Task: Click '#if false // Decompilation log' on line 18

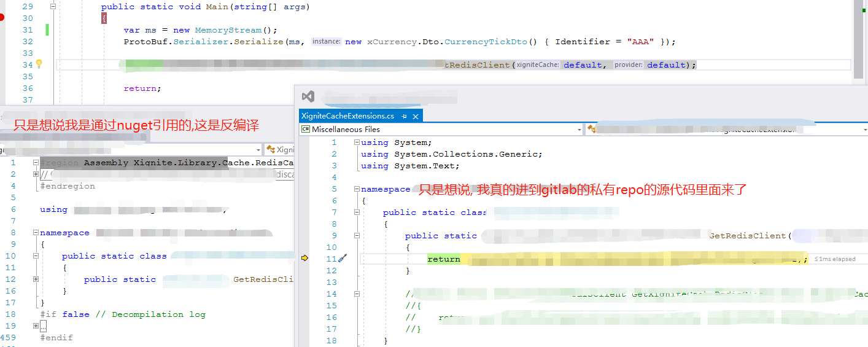Action: coord(123,314)
